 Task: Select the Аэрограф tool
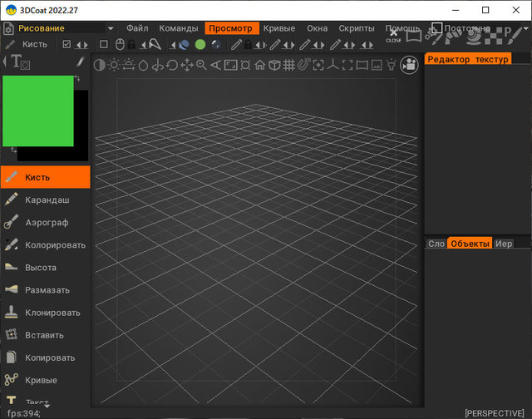coord(46,223)
